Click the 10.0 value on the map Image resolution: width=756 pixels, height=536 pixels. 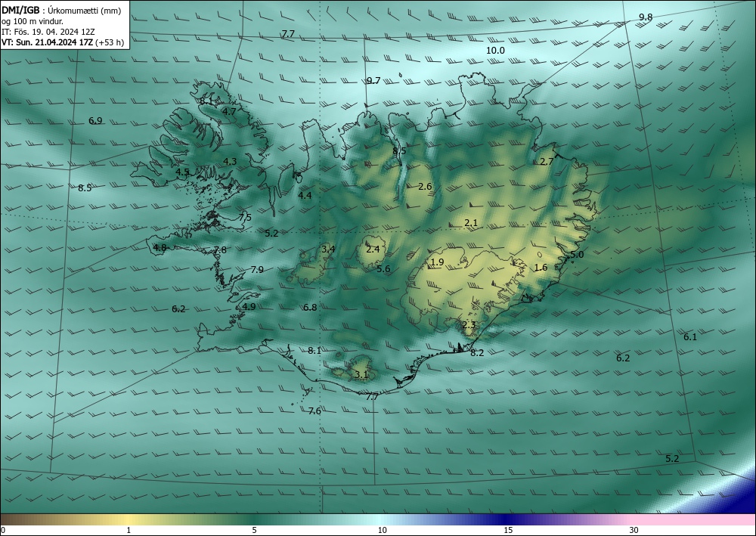pyautogui.click(x=495, y=50)
